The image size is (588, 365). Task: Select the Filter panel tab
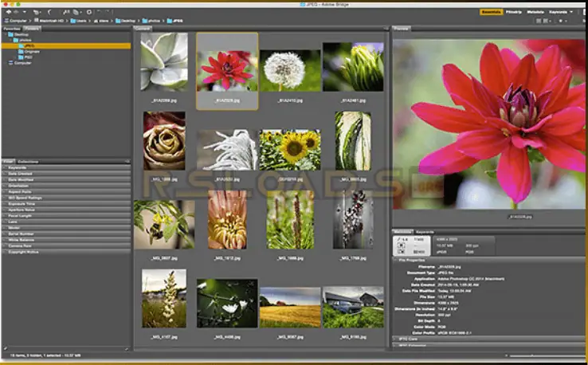(x=8, y=162)
